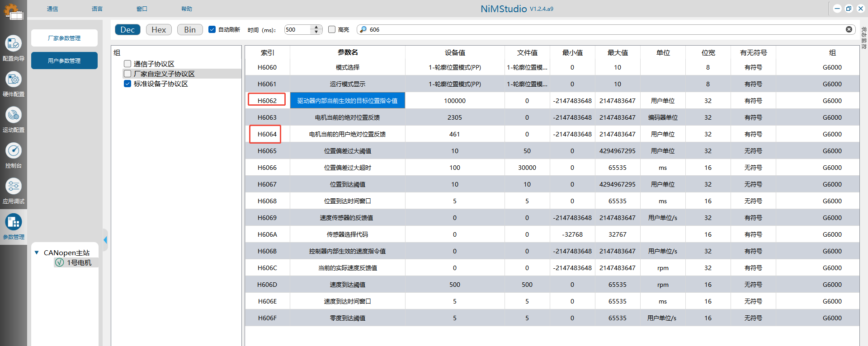868x346 pixels.
Task: Disable the 自动刷新 auto refresh checkbox
Action: pos(212,29)
